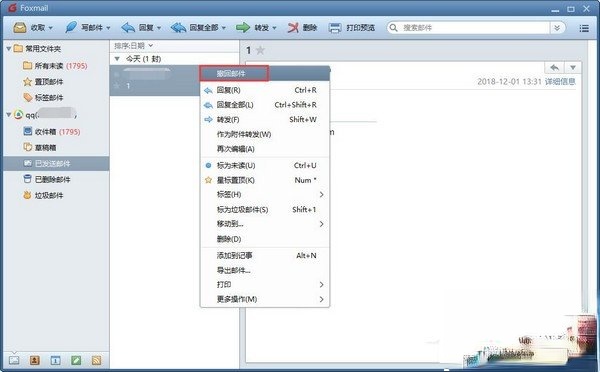
Task: Collapse the 今天 (1 封) group
Action: [117, 59]
